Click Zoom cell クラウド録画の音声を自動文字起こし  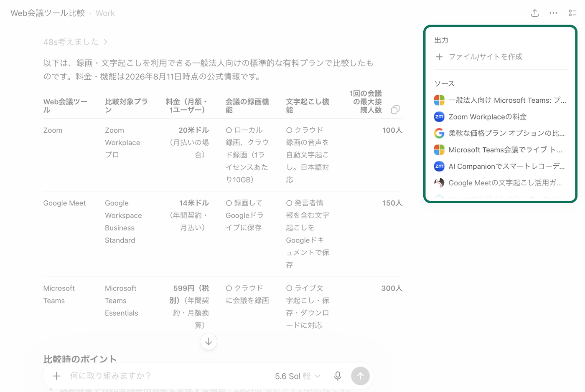(308, 155)
